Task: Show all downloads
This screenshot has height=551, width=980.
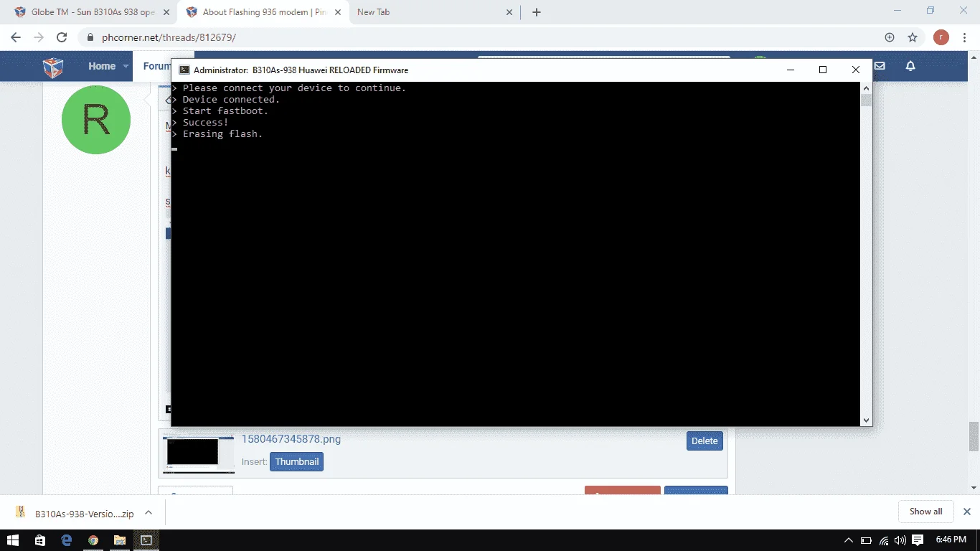Action: click(925, 512)
